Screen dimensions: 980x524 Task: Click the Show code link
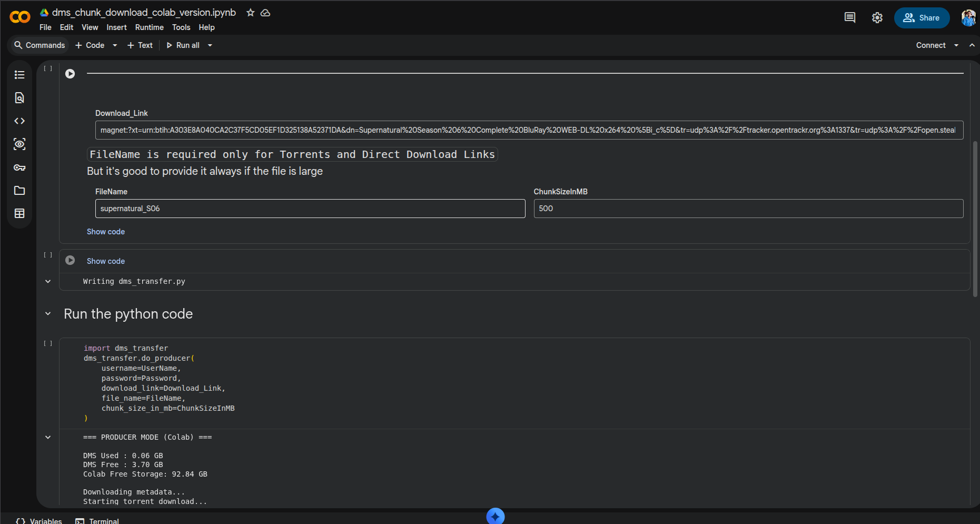(105, 232)
